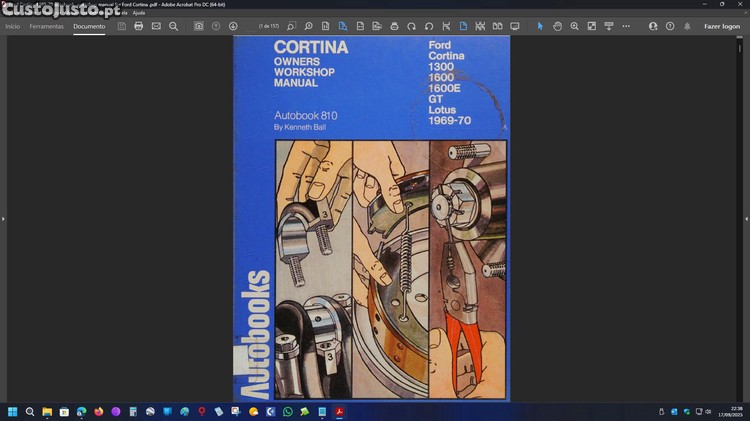Activate the arrow Selection tool
The image size is (750, 421).
click(x=540, y=26)
